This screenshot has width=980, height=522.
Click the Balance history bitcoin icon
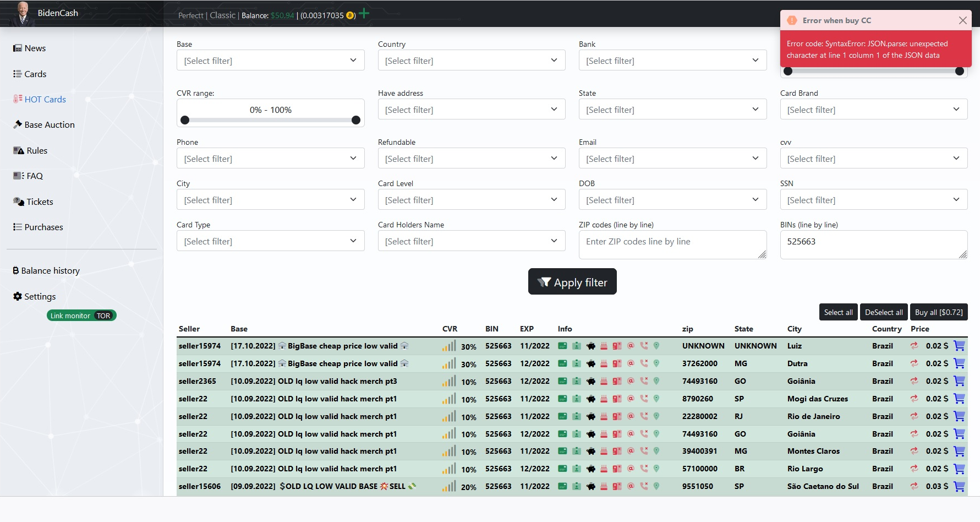coord(16,271)
